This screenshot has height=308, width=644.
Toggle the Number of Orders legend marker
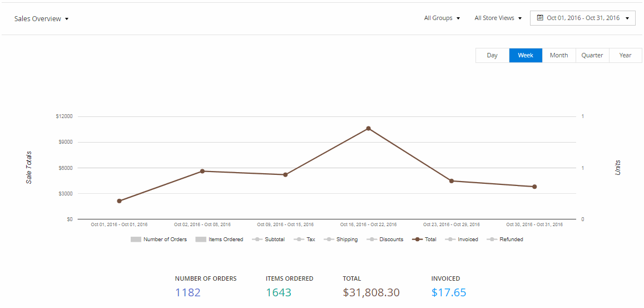136,239
